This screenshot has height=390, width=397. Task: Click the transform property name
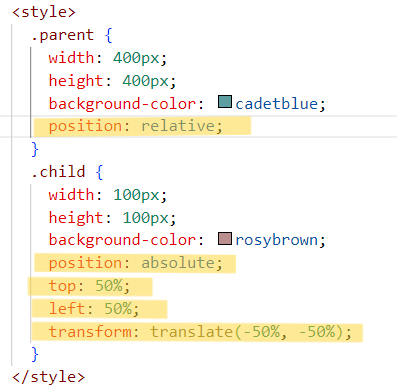90,332
